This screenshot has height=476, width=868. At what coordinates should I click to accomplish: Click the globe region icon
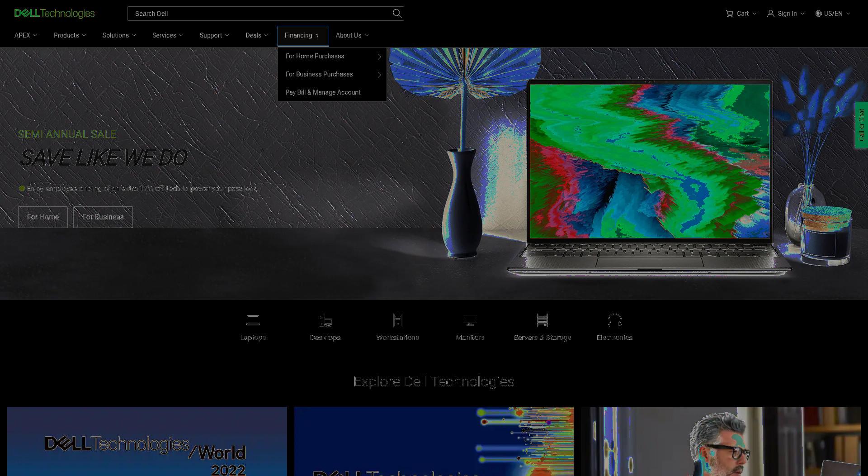click(x=819, y=14)
